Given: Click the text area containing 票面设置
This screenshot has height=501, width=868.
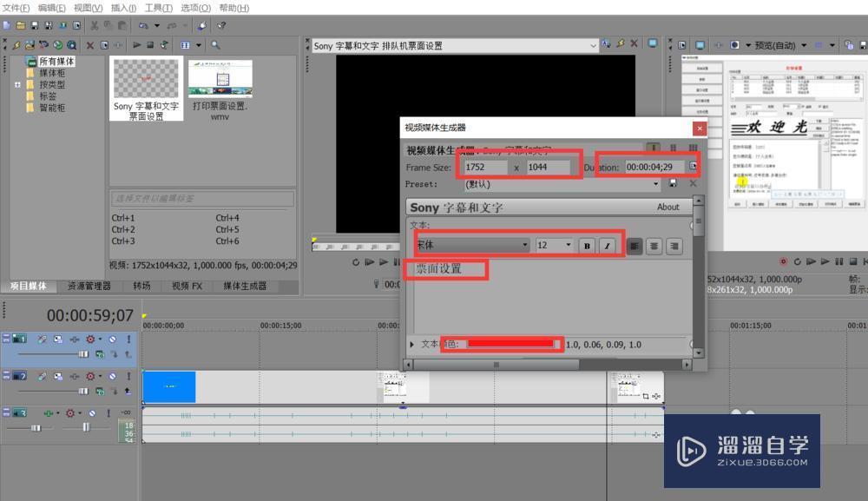Looking at the screenshot, I should [x=552, y=296].
